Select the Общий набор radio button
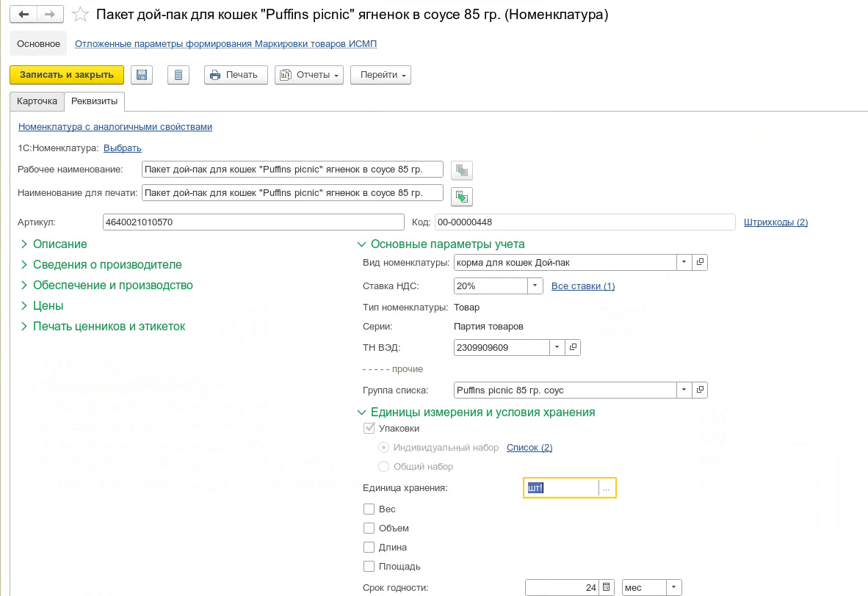Viewport: 868px width, 596px height. pyautogui.click(x=383, y=467)
